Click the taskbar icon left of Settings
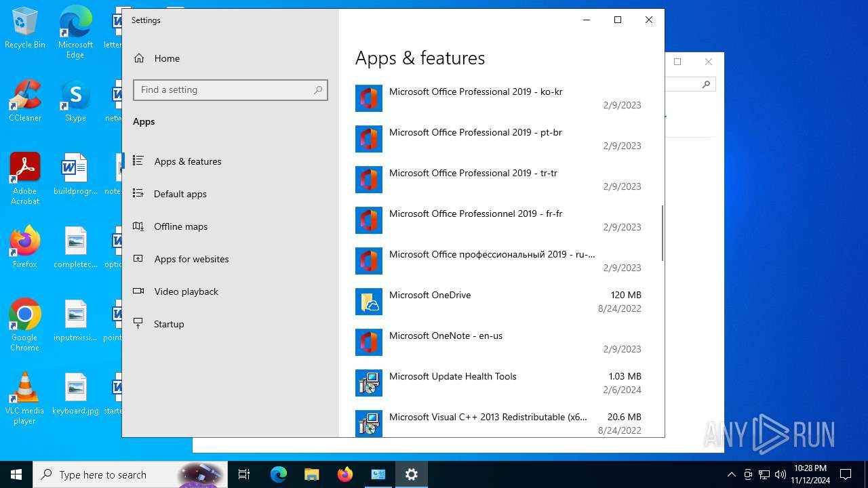This screenshot has height=488, width=868. coord(378,474)
